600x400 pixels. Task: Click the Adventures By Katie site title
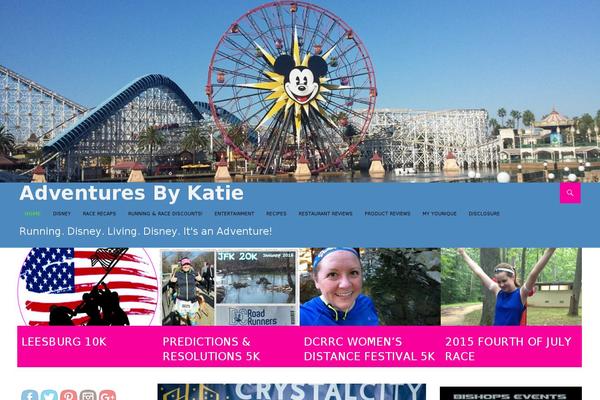131,193
